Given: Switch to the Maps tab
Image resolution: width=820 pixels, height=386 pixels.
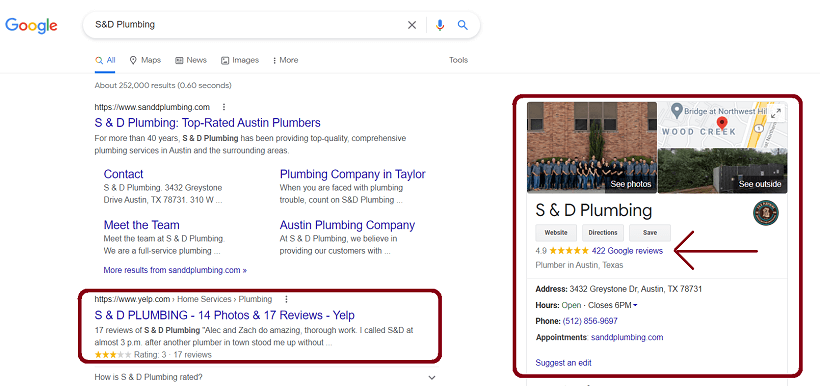Looking at the screenshot, I should click(x=145, y=60).
